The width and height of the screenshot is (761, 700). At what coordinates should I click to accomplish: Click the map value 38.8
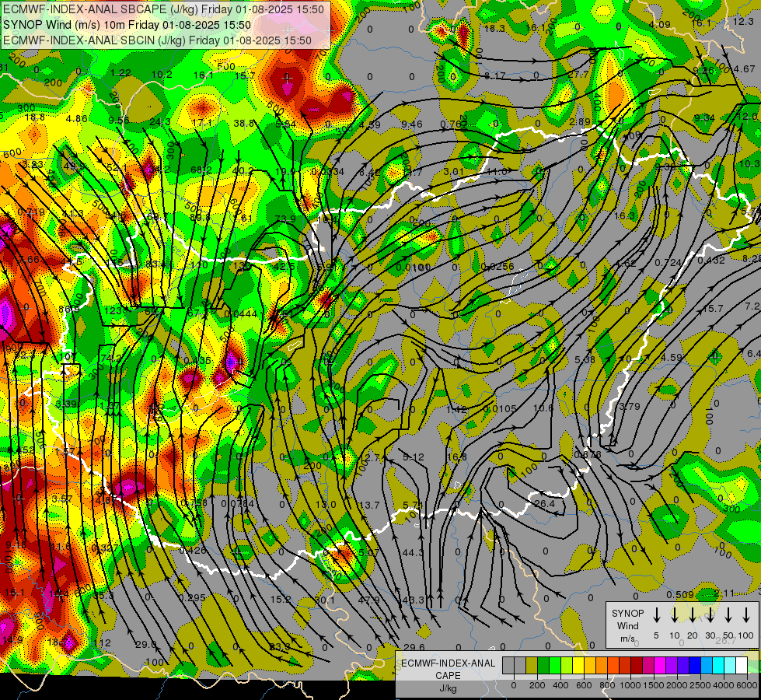pos(243,124)
